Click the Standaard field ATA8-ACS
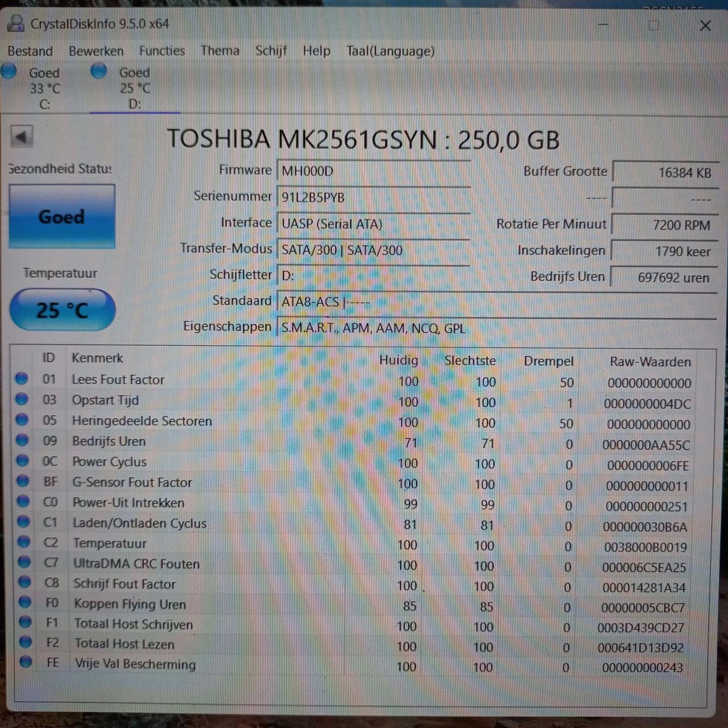This screenshot has height=728, width=728. click(497, 301)
